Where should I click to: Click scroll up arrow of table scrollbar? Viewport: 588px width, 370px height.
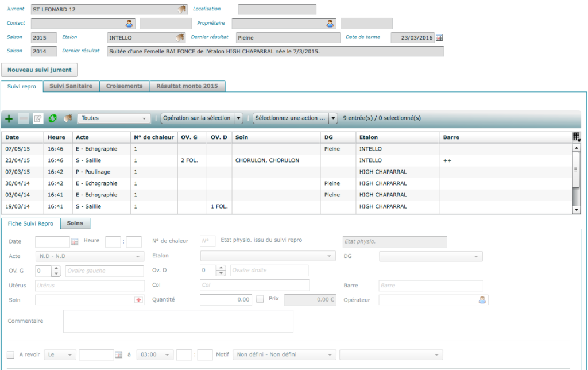tap(577, 148)
